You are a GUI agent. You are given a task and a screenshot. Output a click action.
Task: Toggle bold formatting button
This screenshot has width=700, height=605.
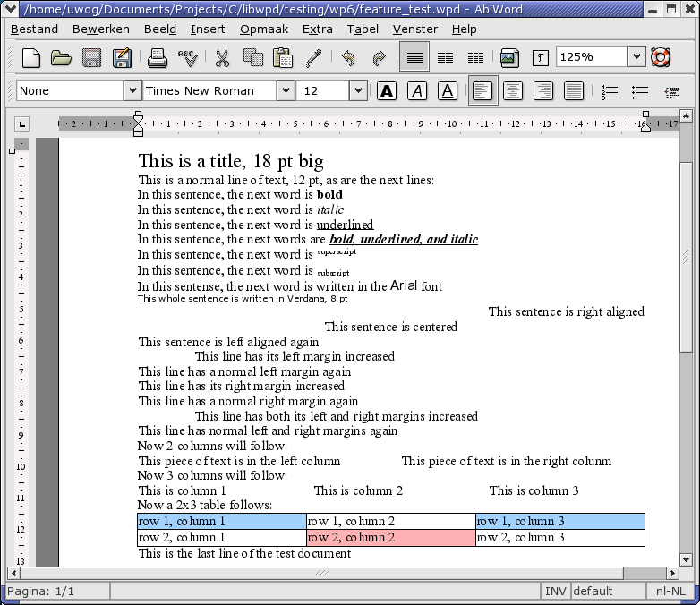click(387, 91)
